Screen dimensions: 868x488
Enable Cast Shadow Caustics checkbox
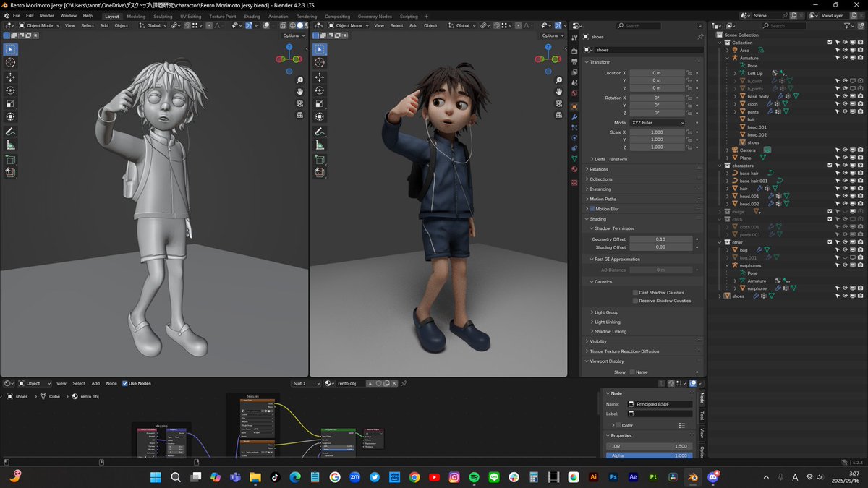coord(635,293)
